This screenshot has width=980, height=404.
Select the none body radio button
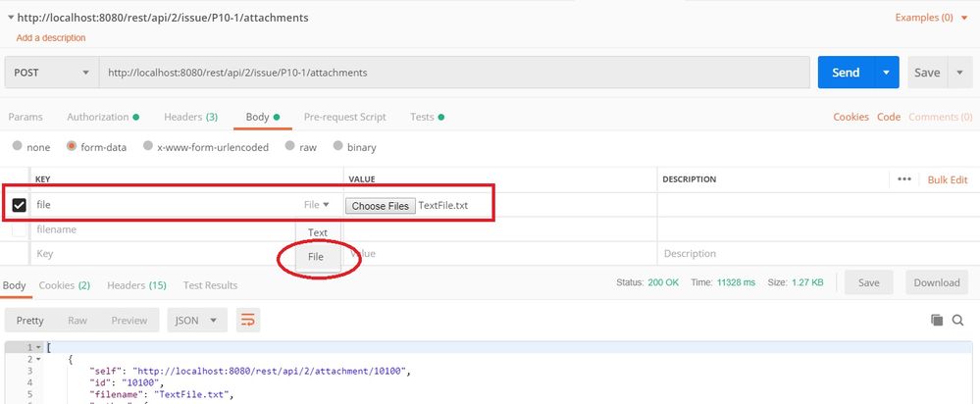click(x=18, y=146)
